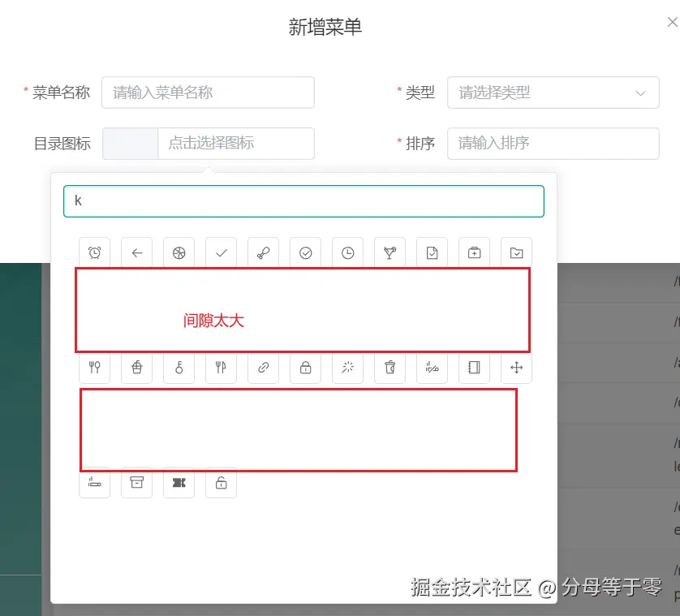Choose the chicken drumstick icon
The height and width of the screenshot is (616, 680).
[x=263, y=252]
